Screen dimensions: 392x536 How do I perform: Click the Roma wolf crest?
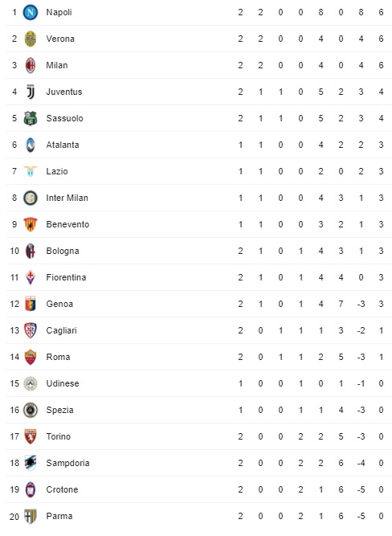click(30, 357)
